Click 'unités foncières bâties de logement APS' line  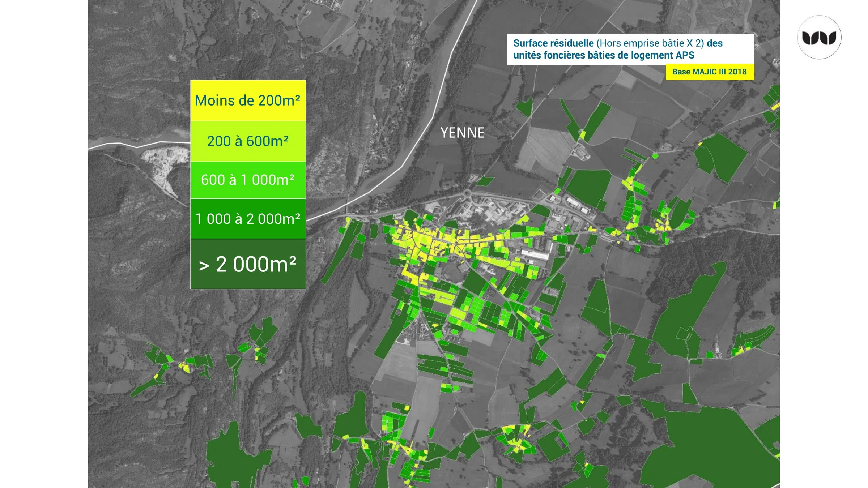point(604,55)
